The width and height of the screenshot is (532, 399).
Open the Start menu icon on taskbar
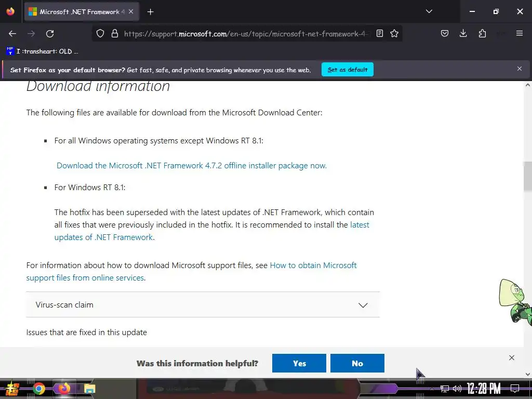coord(12,389)
